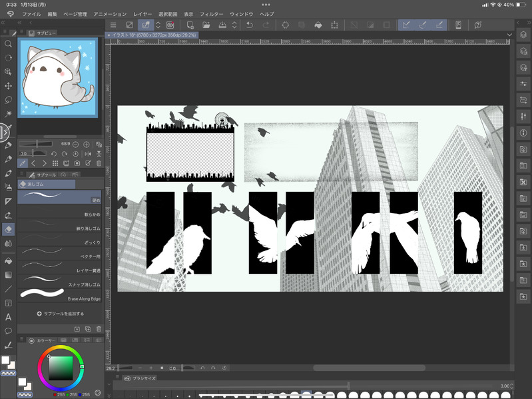
Task: Select the Zoom magnifier tool
Action: pyautogui.click(x=8, y=44)
